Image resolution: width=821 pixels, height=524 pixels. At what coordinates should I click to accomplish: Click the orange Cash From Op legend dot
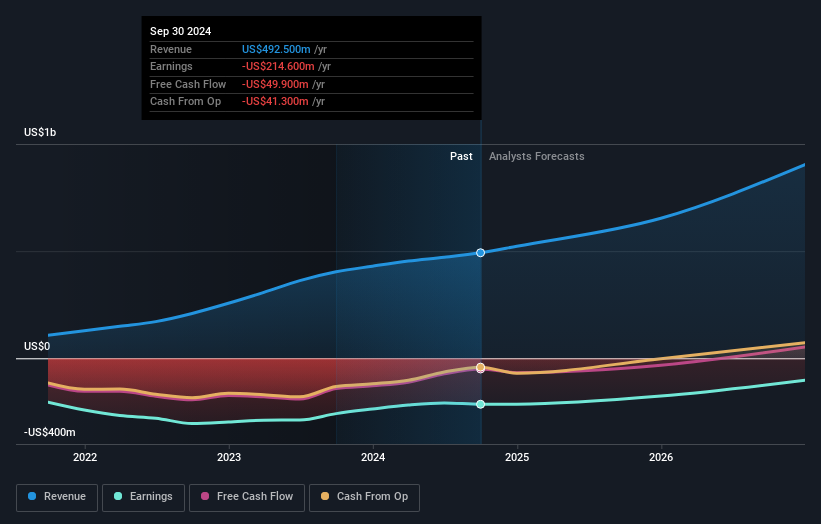[x=325, y=496]
